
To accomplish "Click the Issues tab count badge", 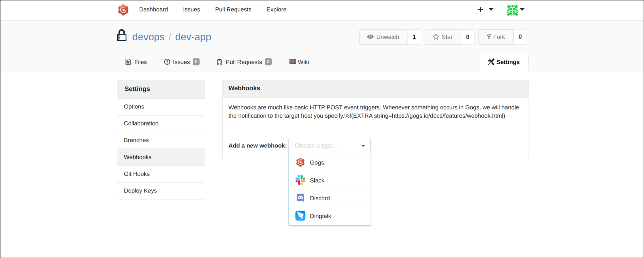I will 196,62.
